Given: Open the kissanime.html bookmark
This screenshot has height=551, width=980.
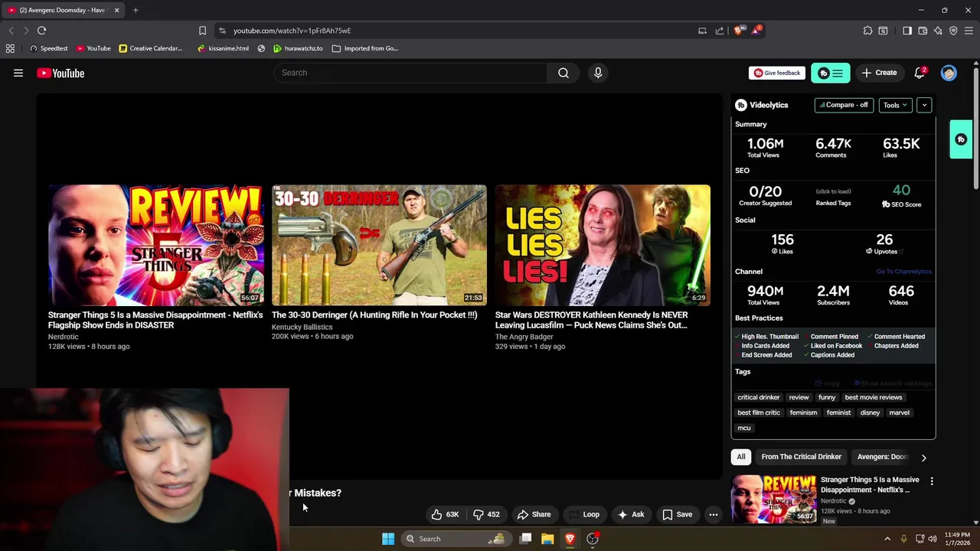Looking at the screenshot, I should pos(223,48).
